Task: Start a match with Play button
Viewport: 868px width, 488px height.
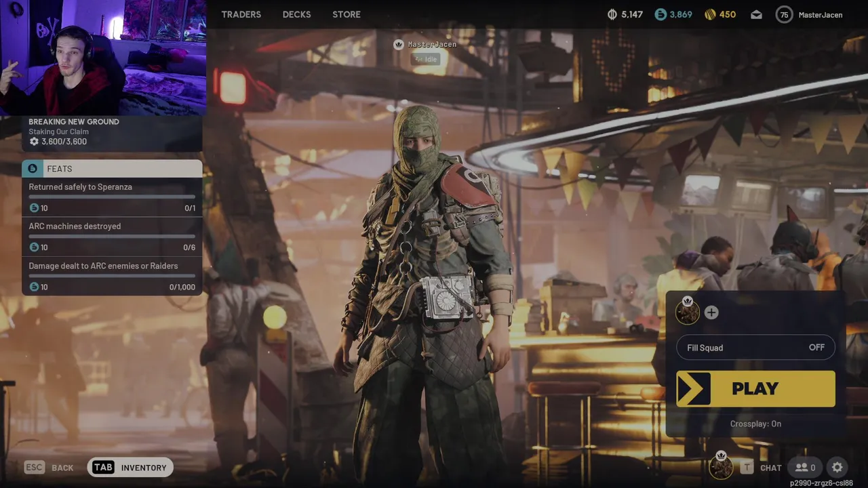Action: pos(755,388)
